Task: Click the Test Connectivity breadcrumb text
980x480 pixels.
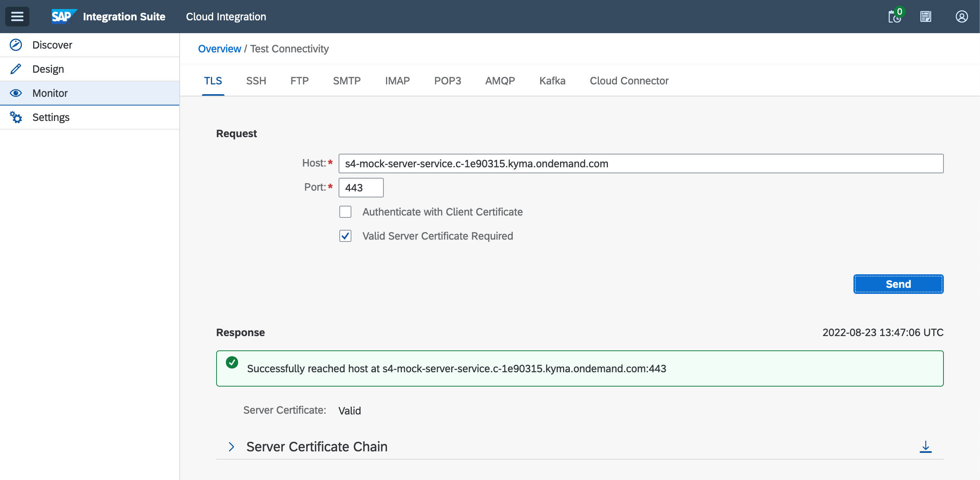Action: (290, 49)
